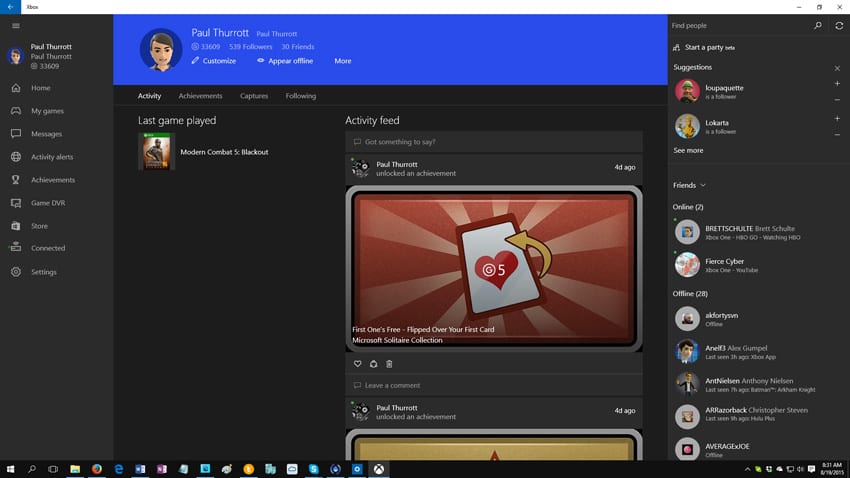Viewport: 850px width, 478px height.
Task: Open Task View on taskbar
Action: [x=53, y=469]
